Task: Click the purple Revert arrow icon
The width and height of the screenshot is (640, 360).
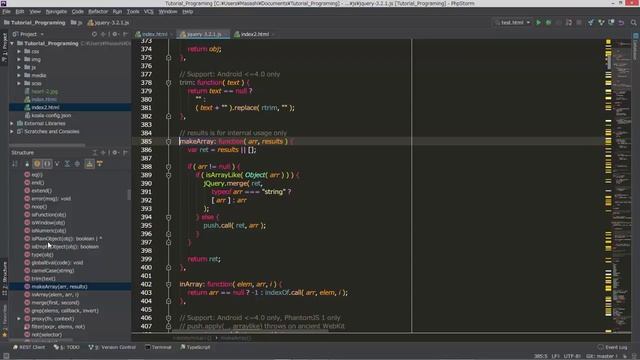Action: (x=621, y=22)
